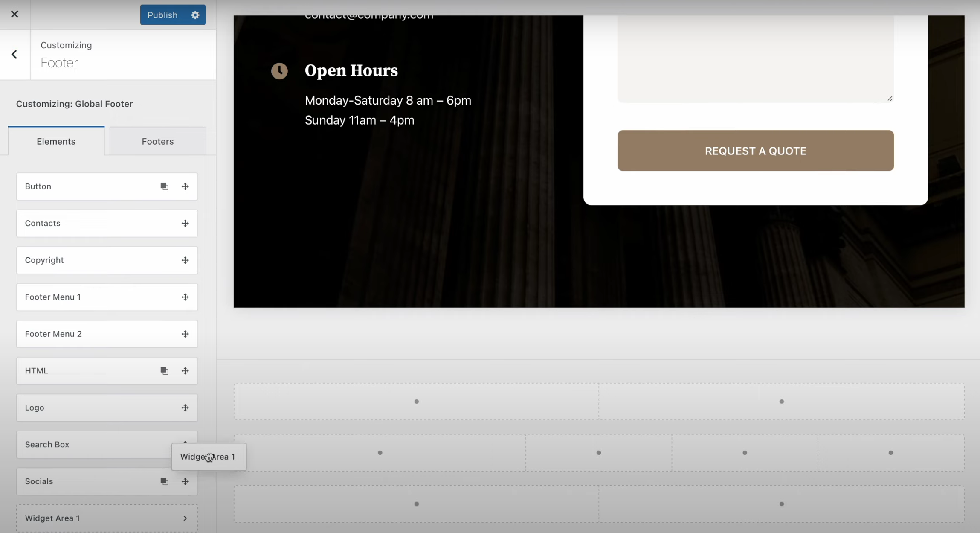
Task: Open the Publish settings gear
Action: [194, 15]
